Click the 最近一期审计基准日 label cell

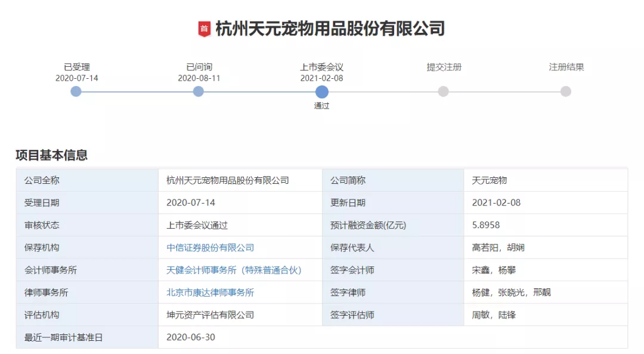pyautogui.click(x=87, y=337)
